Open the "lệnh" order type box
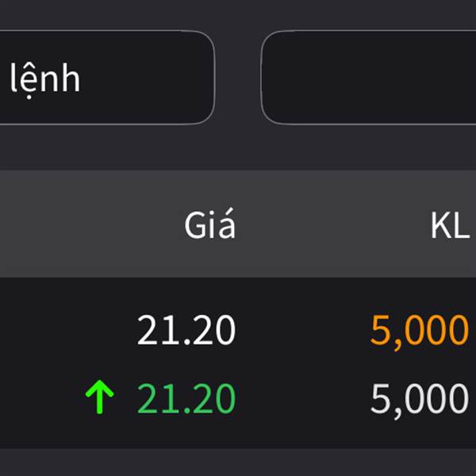 pos(107,78)
